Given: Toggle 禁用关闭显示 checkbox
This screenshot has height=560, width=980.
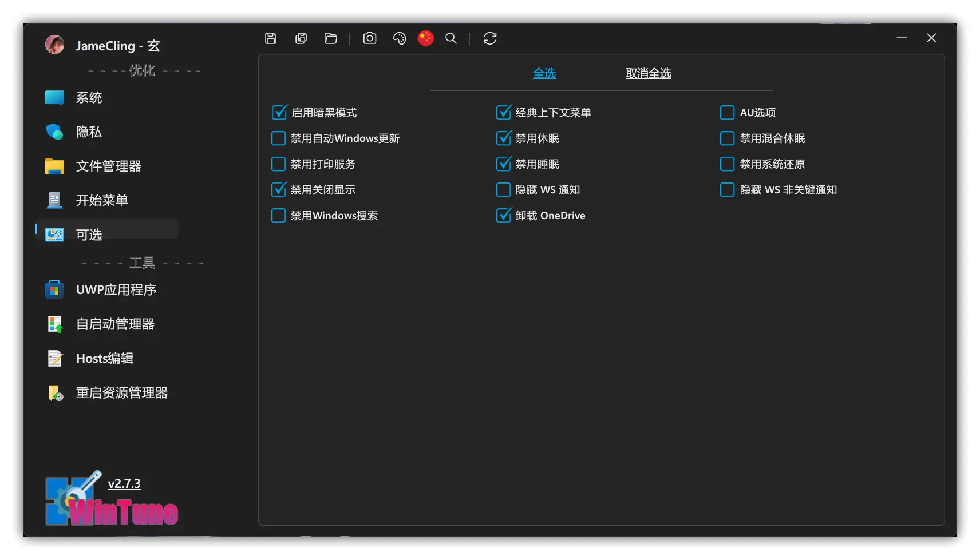Looking at the screenshot, I should (279, 189).
